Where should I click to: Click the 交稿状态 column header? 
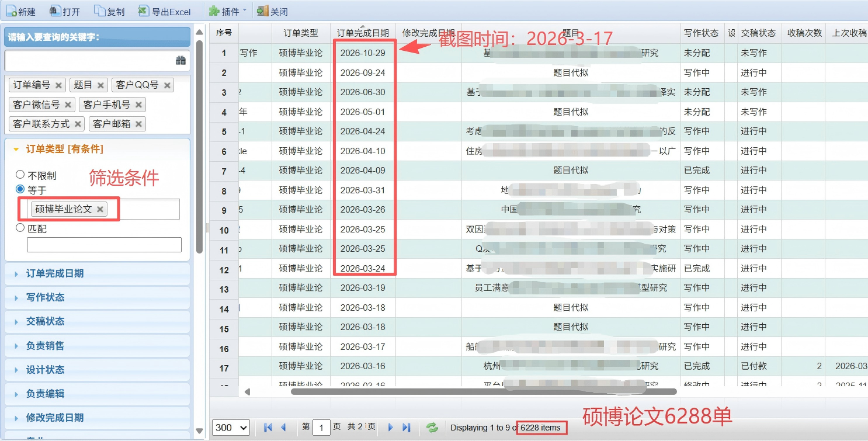click(759, 33)
